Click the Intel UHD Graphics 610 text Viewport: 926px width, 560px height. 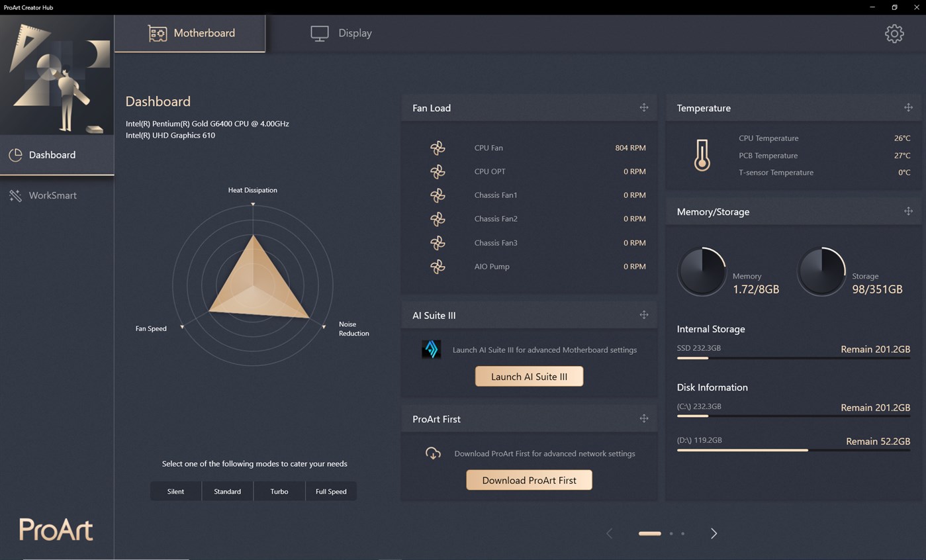click(170, 135)
